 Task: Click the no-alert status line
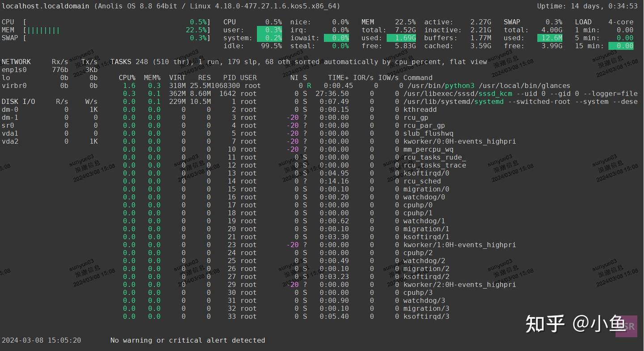(188, 340)
